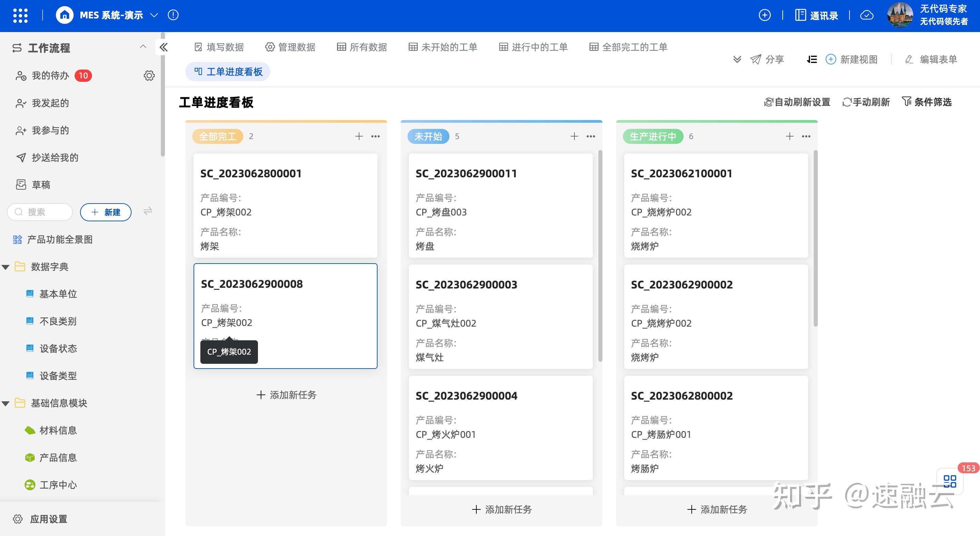Open 自动刷新设置 auto refresh settings
This screenshot has width=980, height=536.
tap(797, 102)
